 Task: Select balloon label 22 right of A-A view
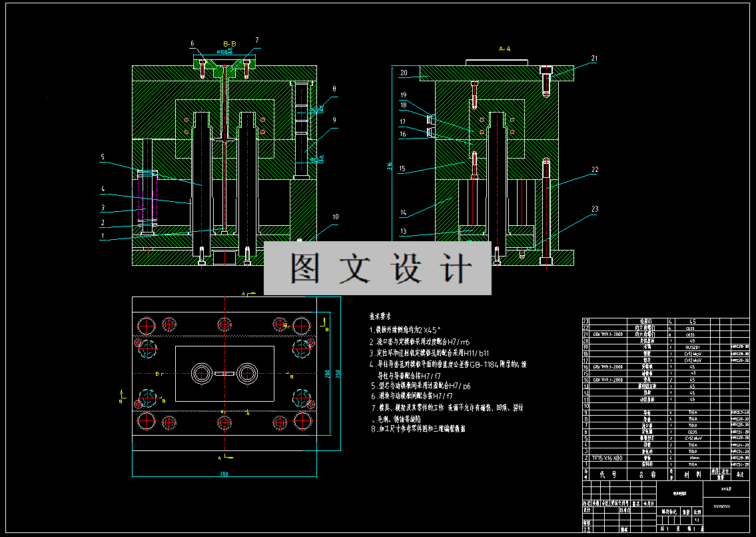pos(595,169)
